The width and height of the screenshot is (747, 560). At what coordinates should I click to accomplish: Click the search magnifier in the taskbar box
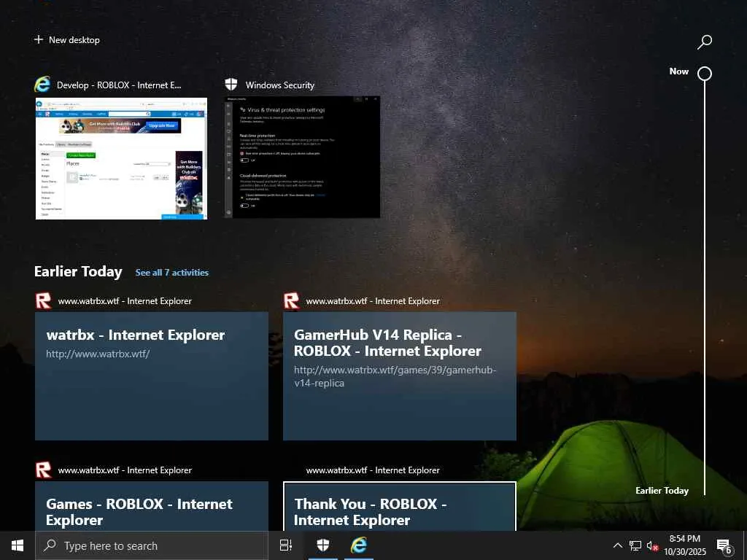tap(50, 545)
